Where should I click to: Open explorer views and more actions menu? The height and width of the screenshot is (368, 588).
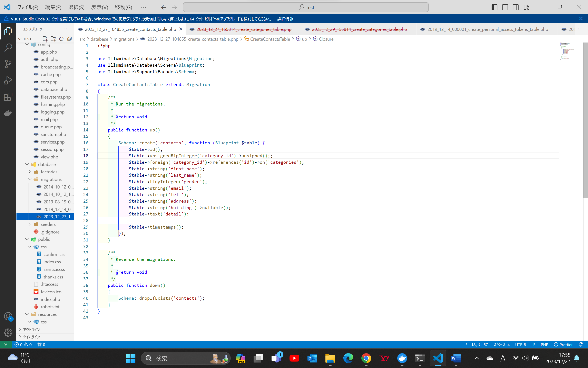(66, 29)
